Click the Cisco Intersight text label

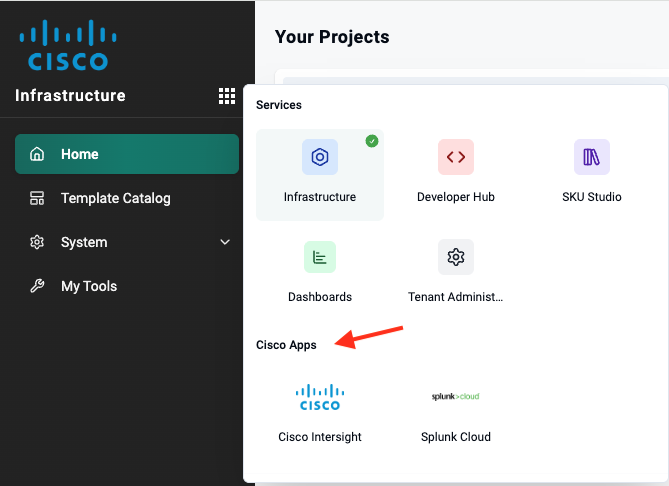coord(320,437)
